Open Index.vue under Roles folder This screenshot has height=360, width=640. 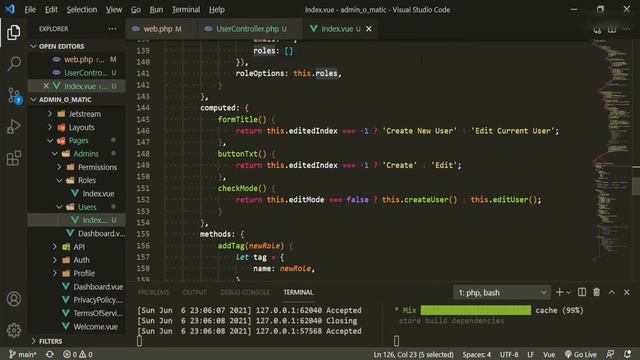(x=98, y=193)
